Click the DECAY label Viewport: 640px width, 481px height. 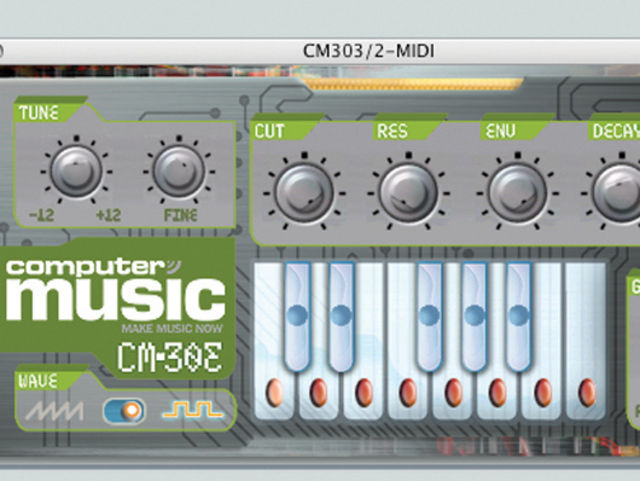click(616, 131)
